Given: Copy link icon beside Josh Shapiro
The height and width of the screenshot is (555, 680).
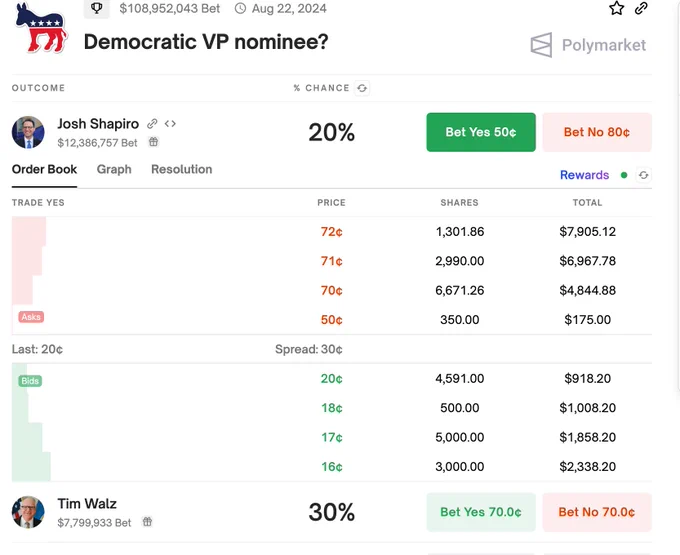Looking at the screenshot, I should [x=152, y=124].
